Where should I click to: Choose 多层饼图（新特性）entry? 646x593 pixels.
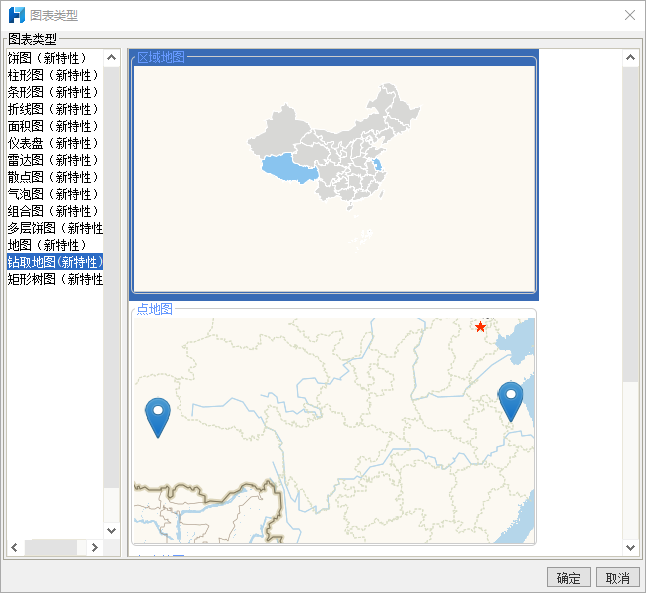55,228
